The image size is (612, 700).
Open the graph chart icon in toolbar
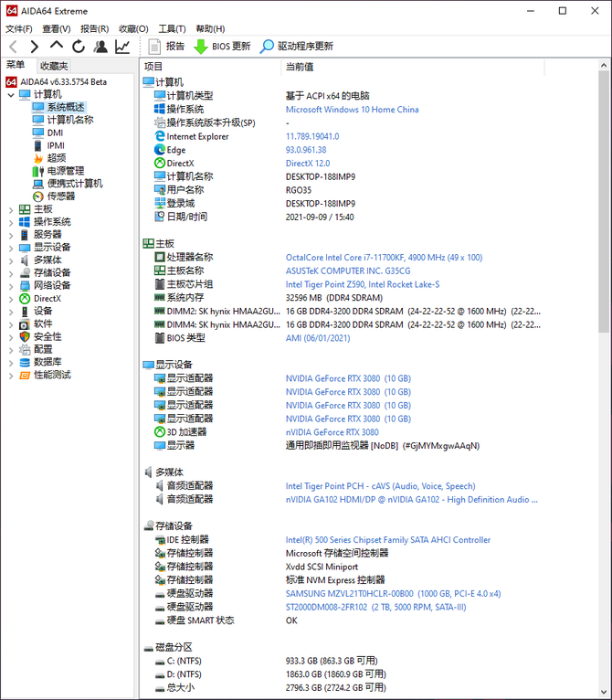[x=122, y=46]
